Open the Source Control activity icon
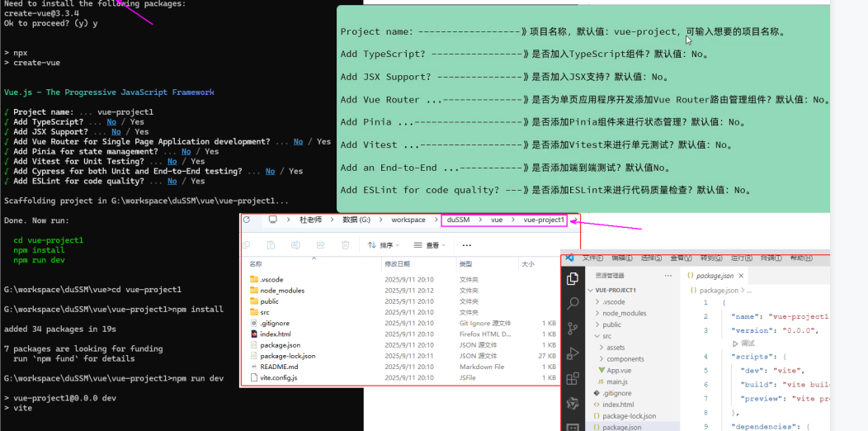Image resolution: width=868 pixels, height=431 pixels. (x=573, y=328)
